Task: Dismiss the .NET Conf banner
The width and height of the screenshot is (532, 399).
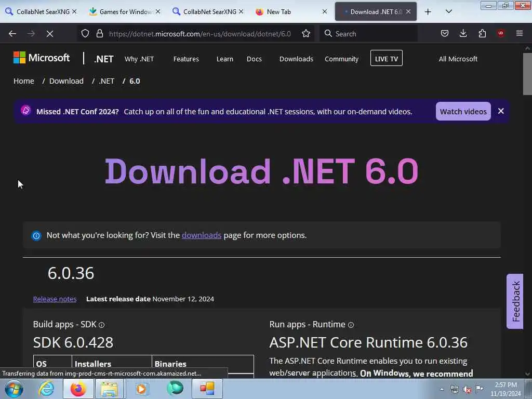Action: tap(501, 111)
